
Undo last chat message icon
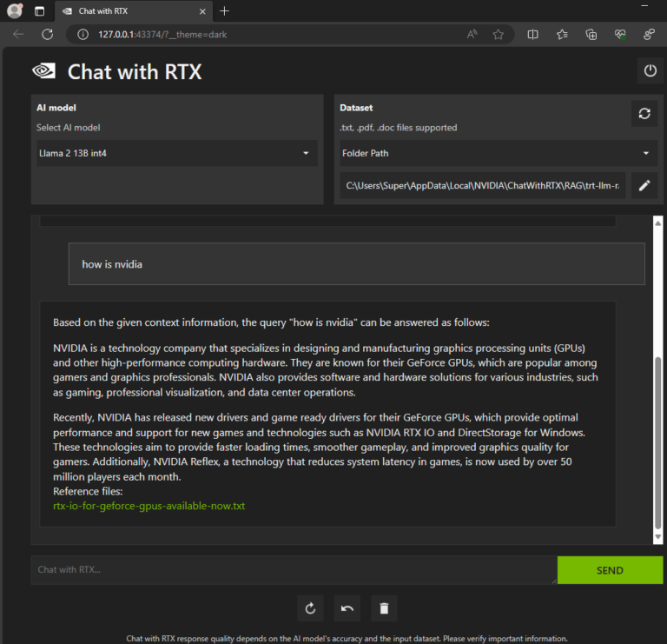click(347, 608)
